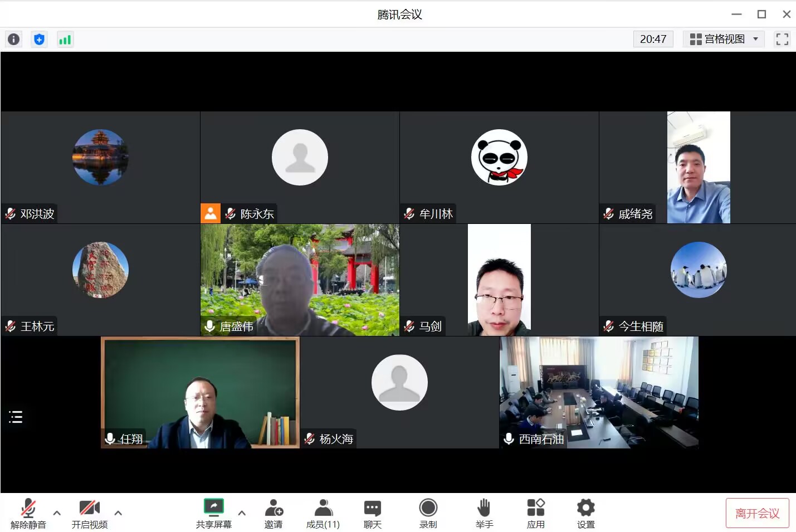
Task: Click the name label 陈永东
Action: pos(257,214)
